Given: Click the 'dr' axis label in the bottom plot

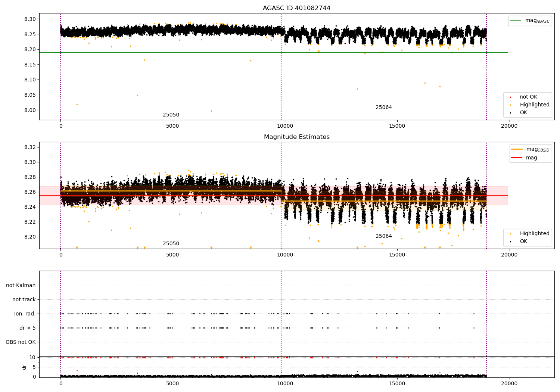Looking at the screenshot, I should (24, 367).
